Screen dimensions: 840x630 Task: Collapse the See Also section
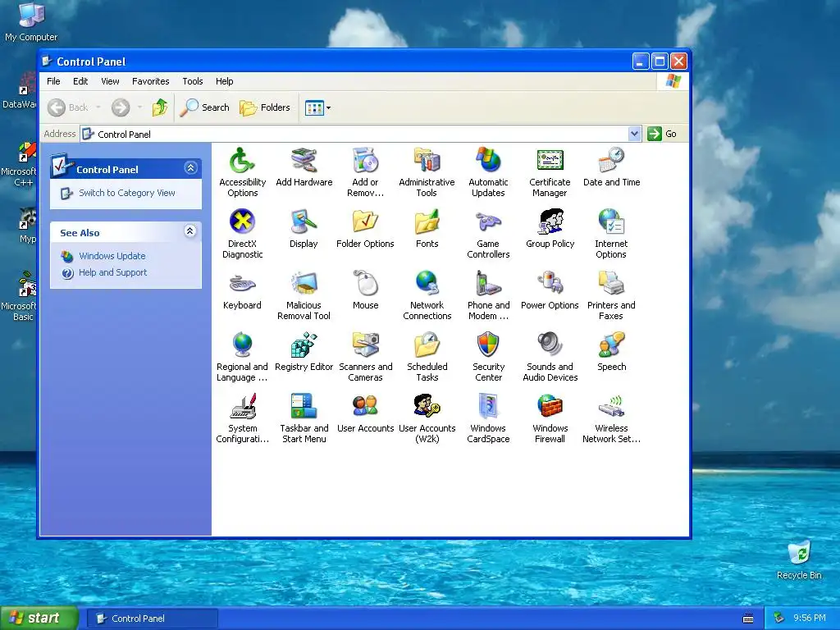click(189, 231)
